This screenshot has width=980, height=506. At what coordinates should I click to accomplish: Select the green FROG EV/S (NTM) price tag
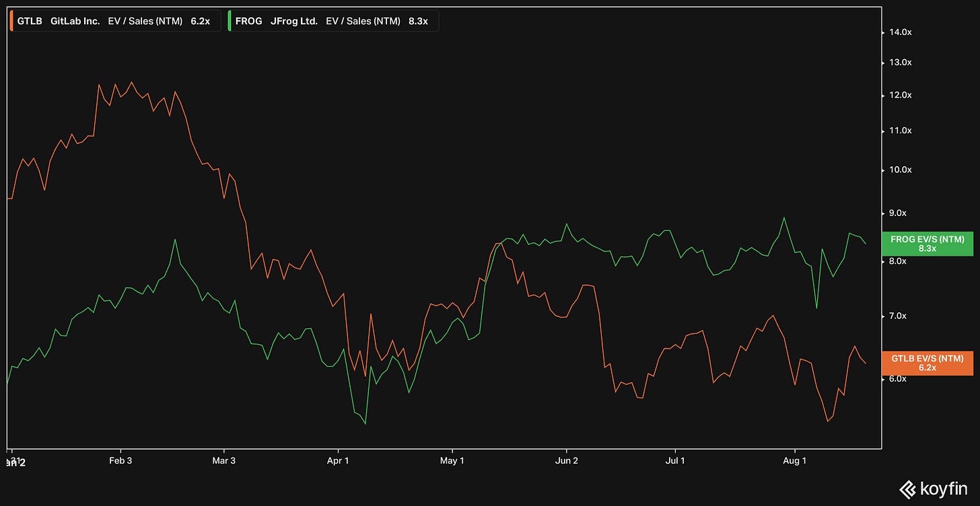click(x=927, y=244)
